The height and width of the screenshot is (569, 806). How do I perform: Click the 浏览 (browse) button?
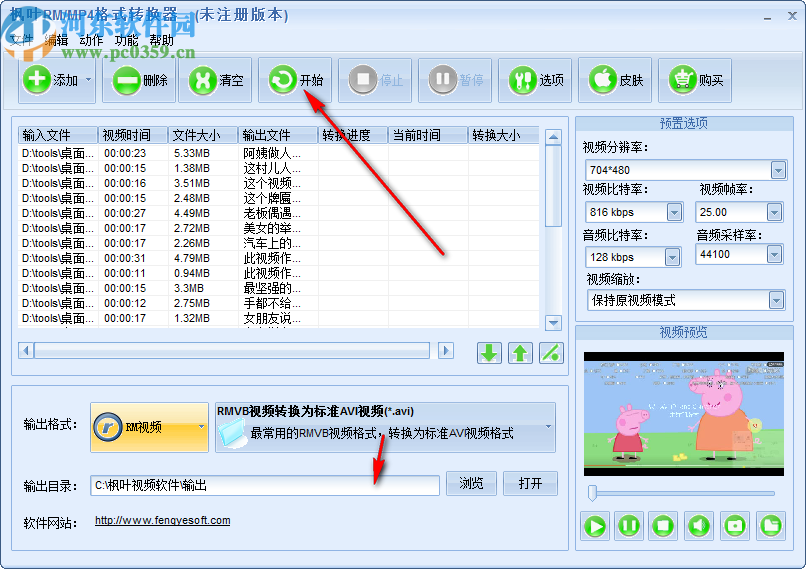coord(471,483)
